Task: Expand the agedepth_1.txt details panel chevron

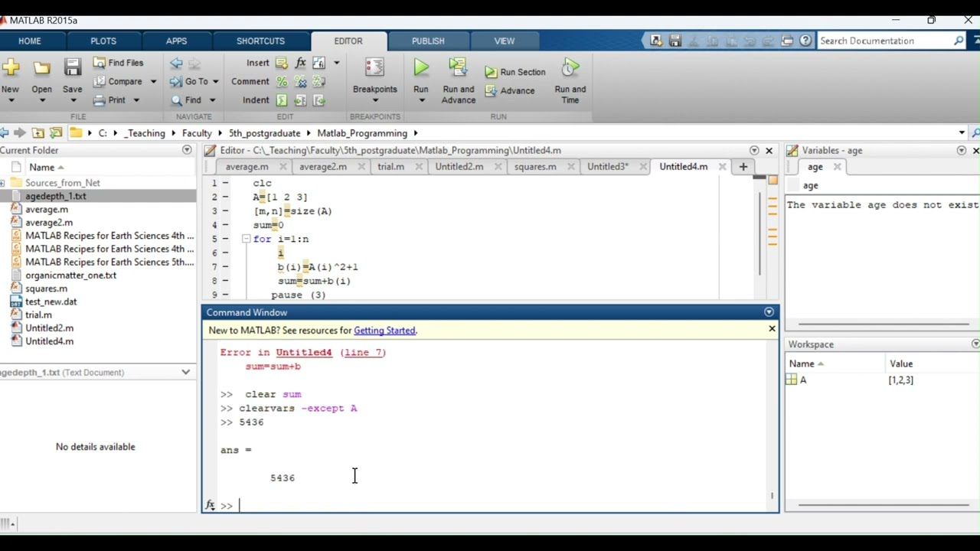Action: (x=186, y=372)
